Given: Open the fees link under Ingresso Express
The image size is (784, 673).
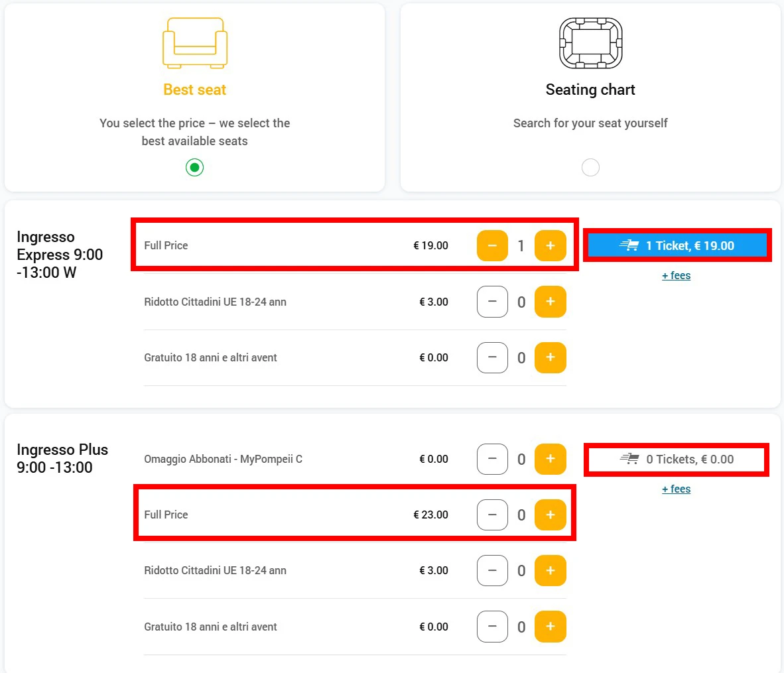Looking at the screenshot, I should (676, 276).
